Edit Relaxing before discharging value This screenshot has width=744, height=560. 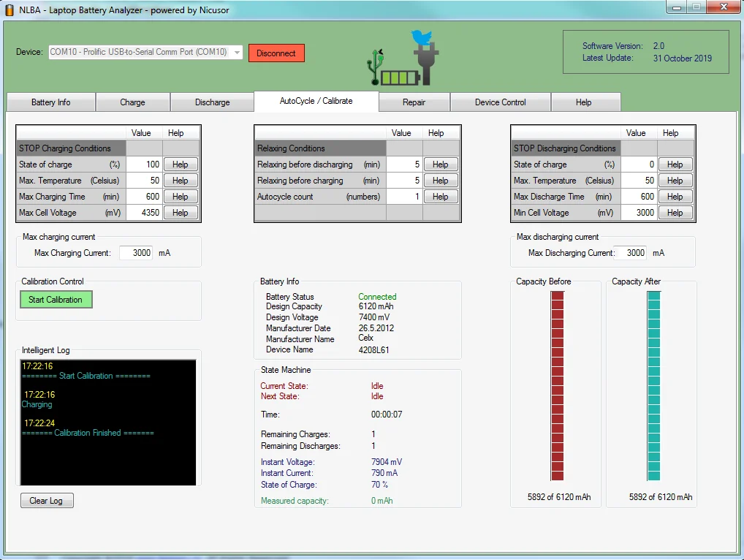(404, 164)
